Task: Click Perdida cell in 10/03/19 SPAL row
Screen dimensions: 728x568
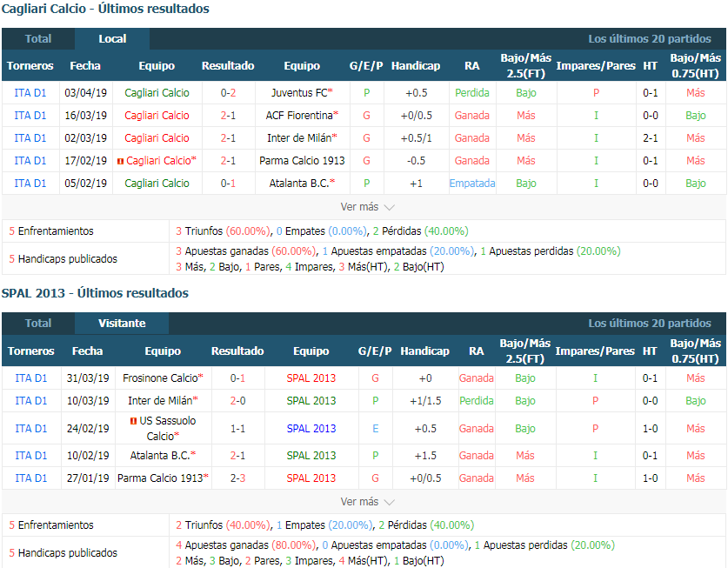Action: pyautogui.click(x=477, y=401)
